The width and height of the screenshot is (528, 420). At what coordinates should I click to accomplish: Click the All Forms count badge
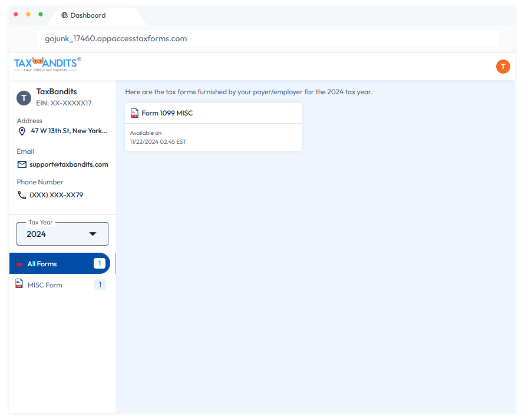coord(100,263)
